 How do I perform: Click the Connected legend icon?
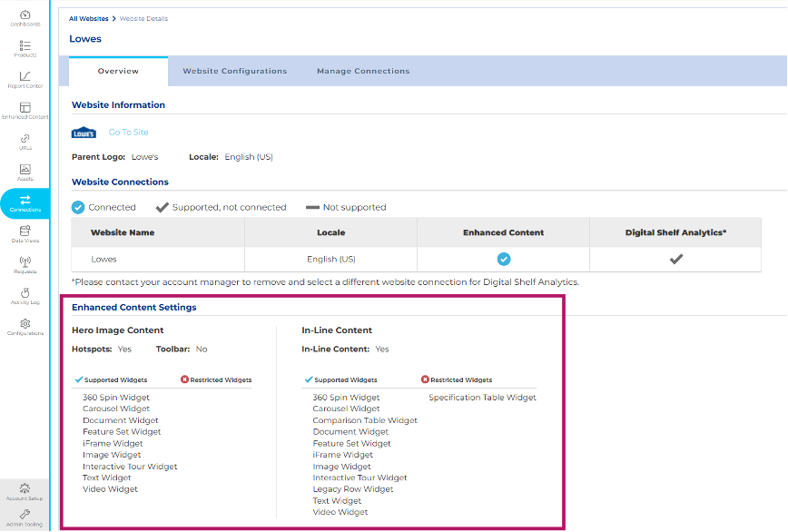coord(78,208)
